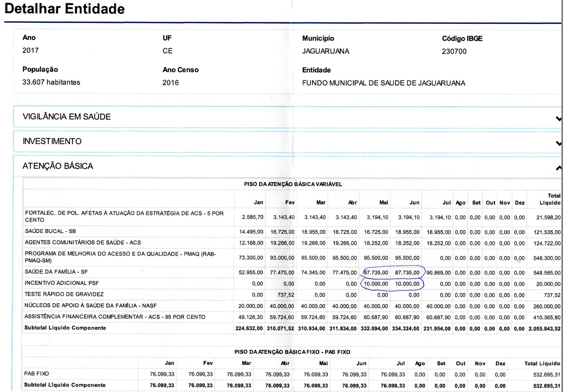Click 'Total Líquido' header in the PAB FIXO table
The height and width of the screenshot is (392, 563).
tap(542, 364)
